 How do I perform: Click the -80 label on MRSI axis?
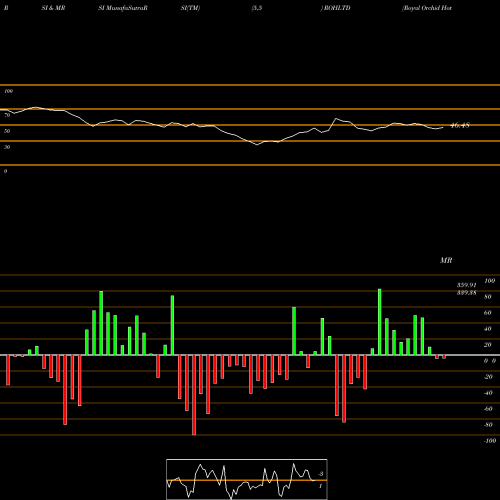click(488, 425)
